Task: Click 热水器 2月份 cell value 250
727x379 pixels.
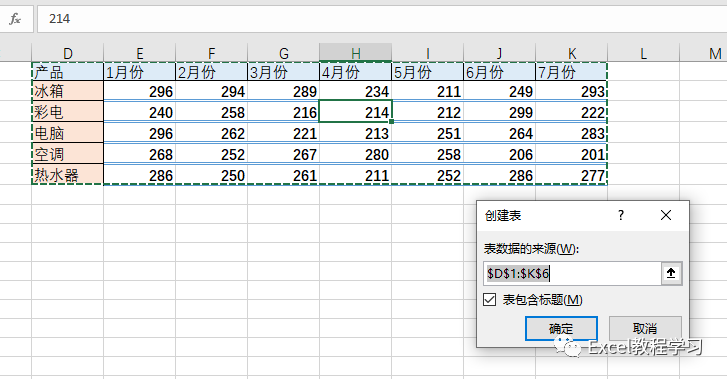Action: coord(211,174)
